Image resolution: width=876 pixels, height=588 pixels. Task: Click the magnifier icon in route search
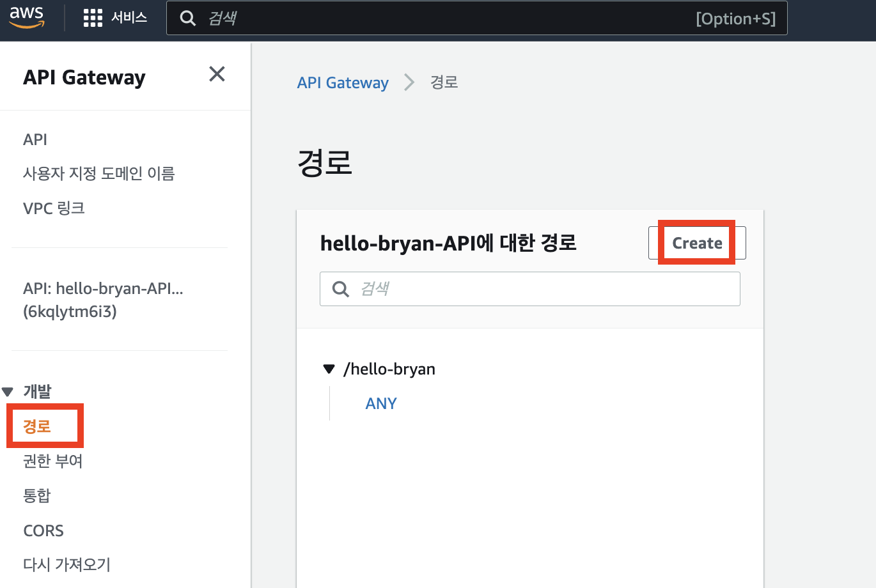pos(341,289)
